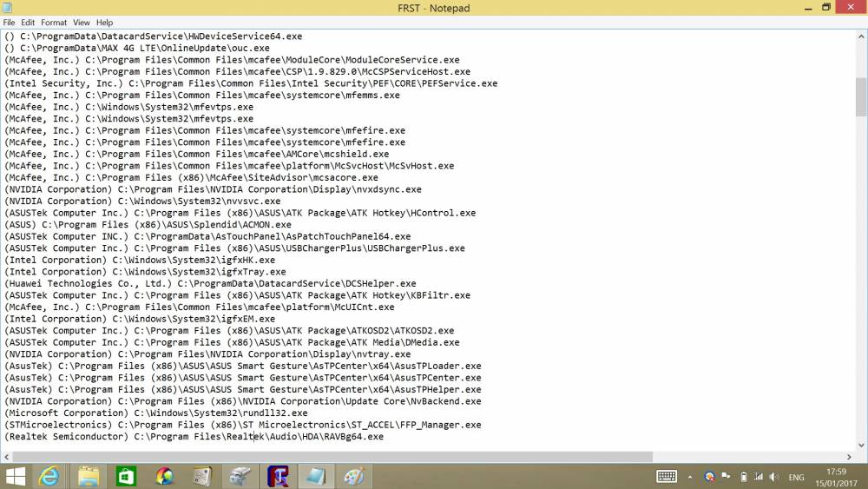
Task: Show hidden tray icons arrow
Action: tap(690, 477)
